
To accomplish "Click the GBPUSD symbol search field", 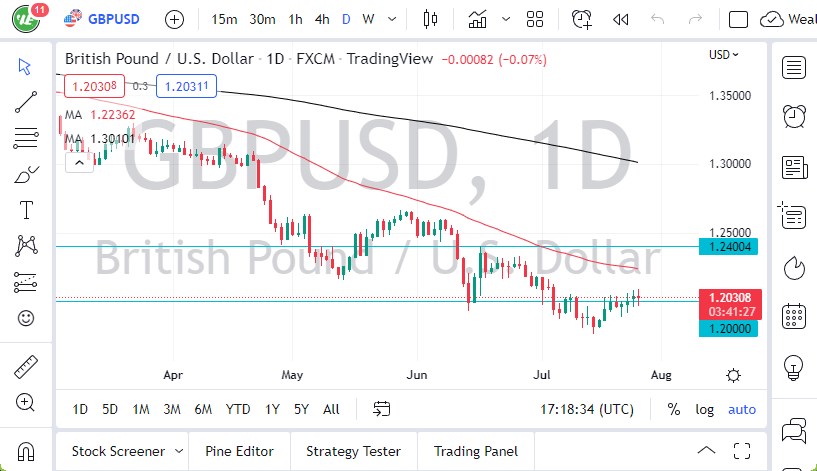I will click(x=110, y=19).
